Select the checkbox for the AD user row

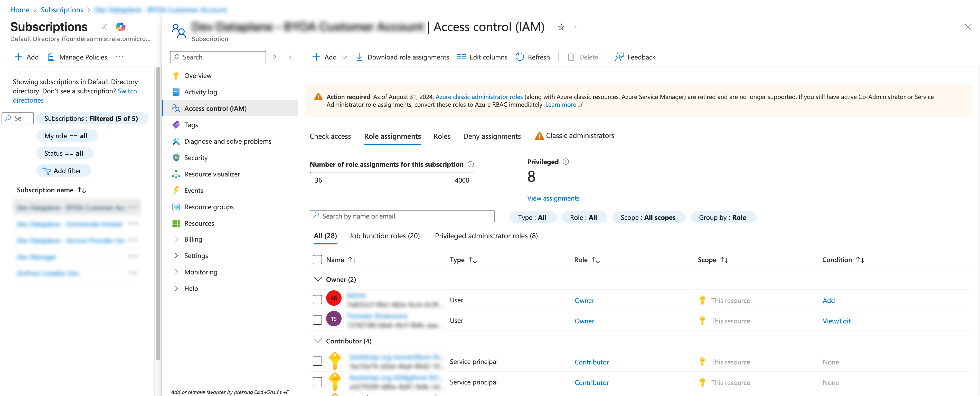(317, 300)
